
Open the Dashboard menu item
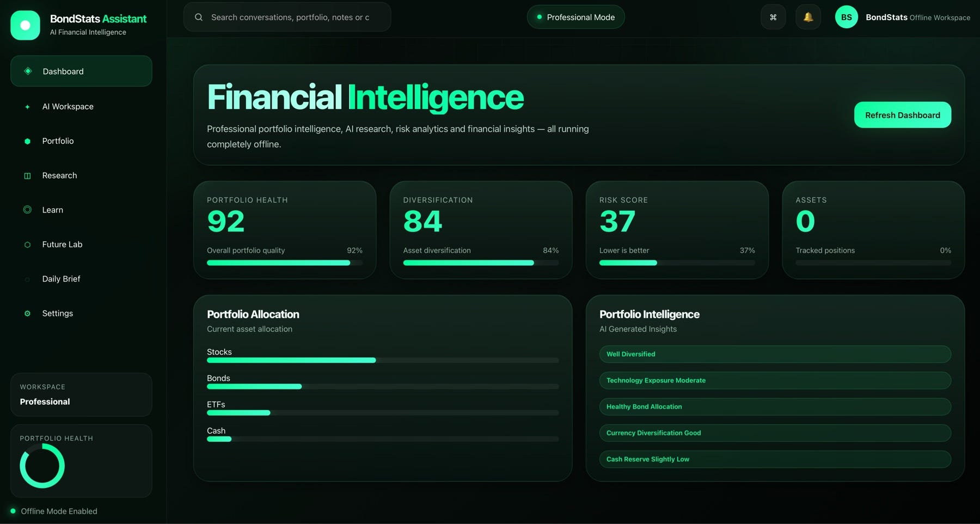[x=81, y=71]
